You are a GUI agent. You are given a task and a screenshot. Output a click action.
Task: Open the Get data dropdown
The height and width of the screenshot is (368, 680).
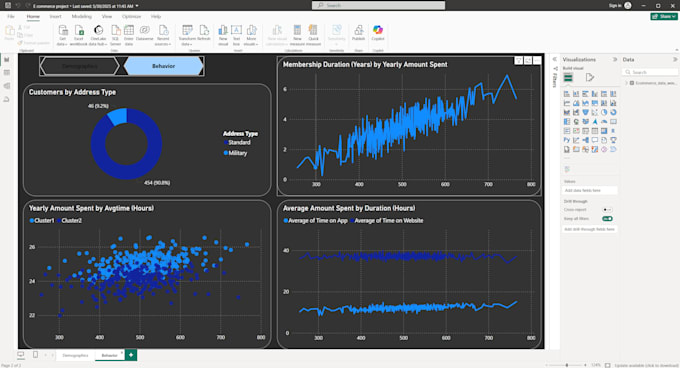[x=62, y=35]
